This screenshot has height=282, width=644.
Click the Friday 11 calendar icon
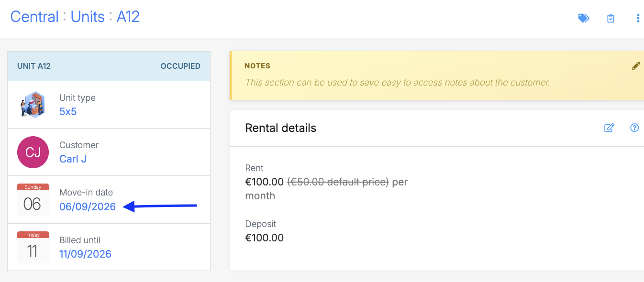33,247
